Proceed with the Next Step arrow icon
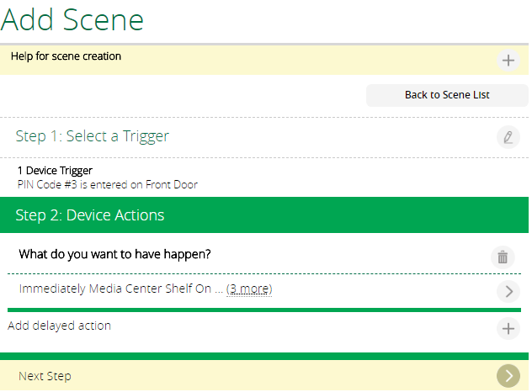532x392 pixels. coord(508,376)
